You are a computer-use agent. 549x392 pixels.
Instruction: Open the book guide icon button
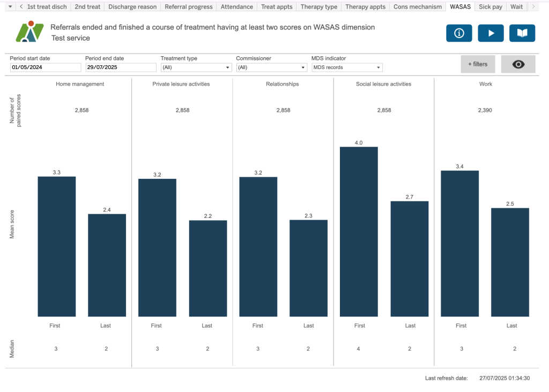(x=522, y=33)
